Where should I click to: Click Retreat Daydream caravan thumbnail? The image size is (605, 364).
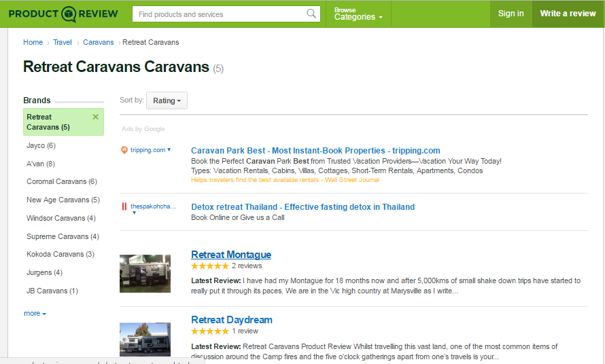[x=145, y=340]
